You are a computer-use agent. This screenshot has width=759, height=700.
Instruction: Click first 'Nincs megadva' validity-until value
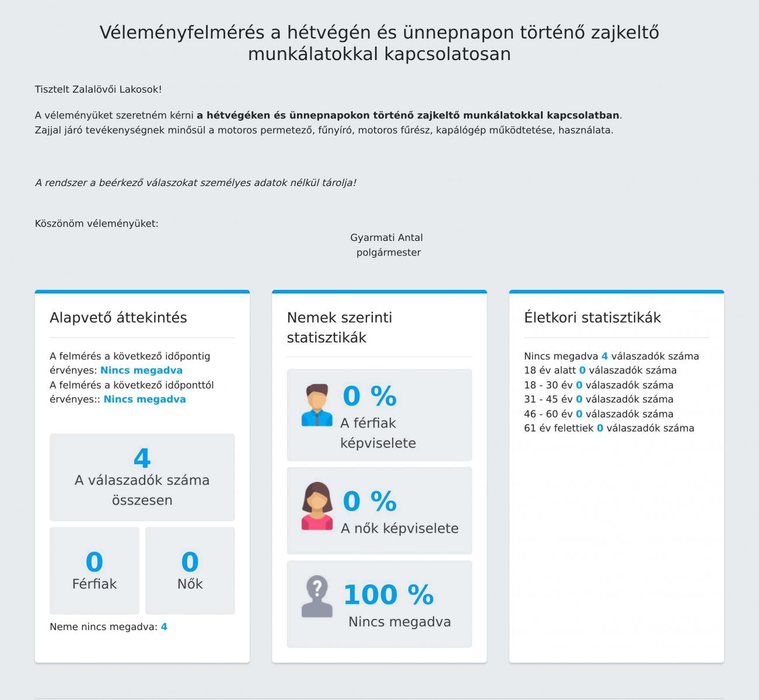tap(141, 370)
